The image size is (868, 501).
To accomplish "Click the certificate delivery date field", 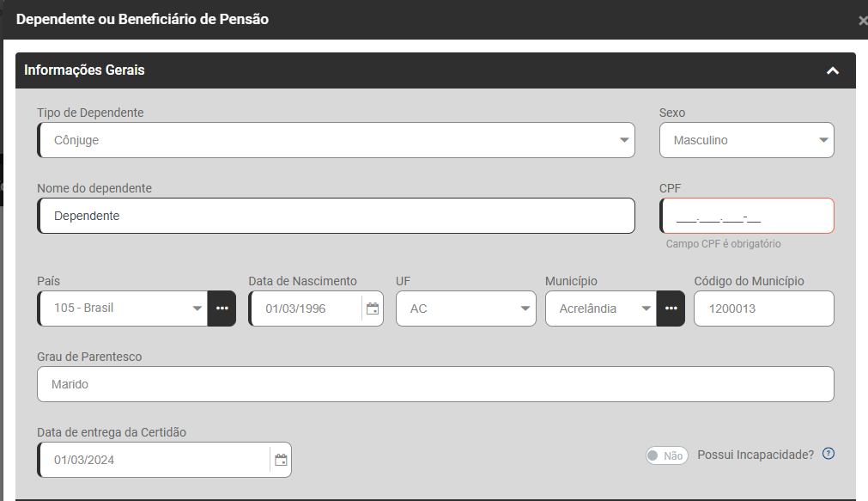I will pyautogui.click(x=155, y=460).
